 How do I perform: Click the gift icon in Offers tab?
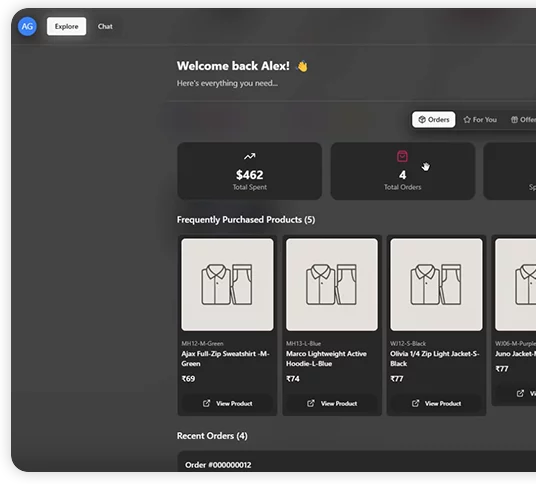click(x=514, y=120)
